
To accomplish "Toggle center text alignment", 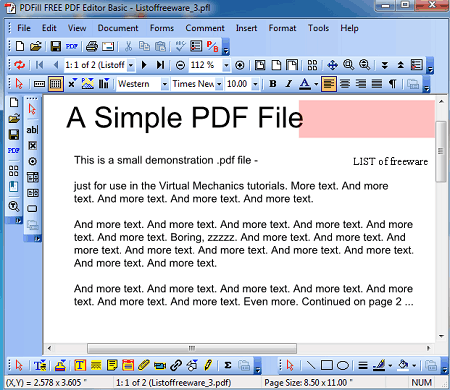I will (x=345, y=84).
